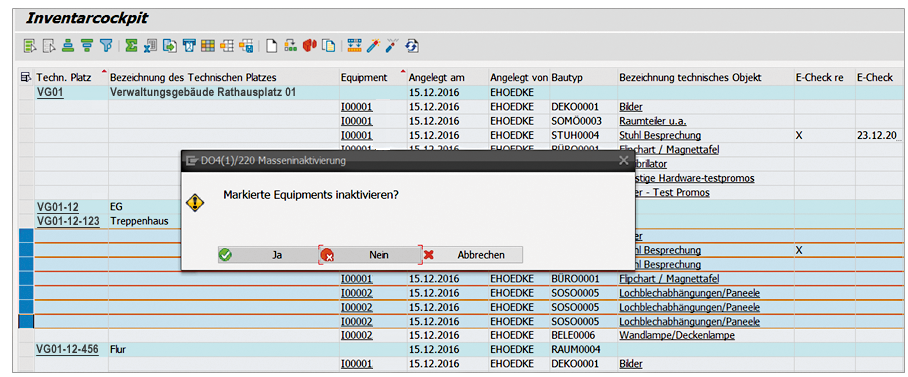This screenshot has width=908, height=377.
Task: Click the E-Check re column header
Action: (x=824, y=78)
